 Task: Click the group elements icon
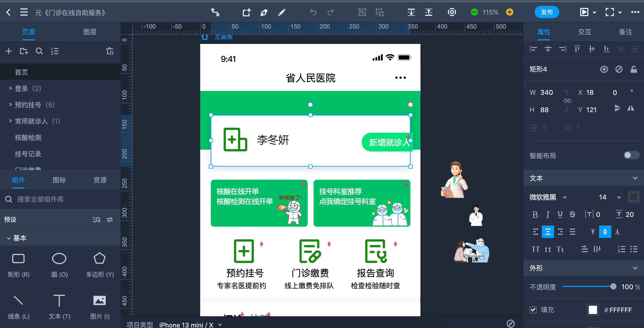tap(362, 12)
